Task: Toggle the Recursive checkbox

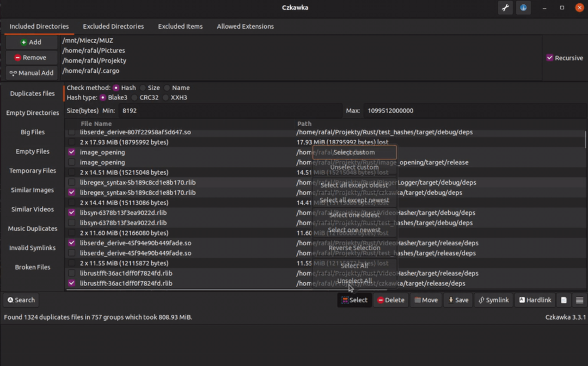Action: 550,58
